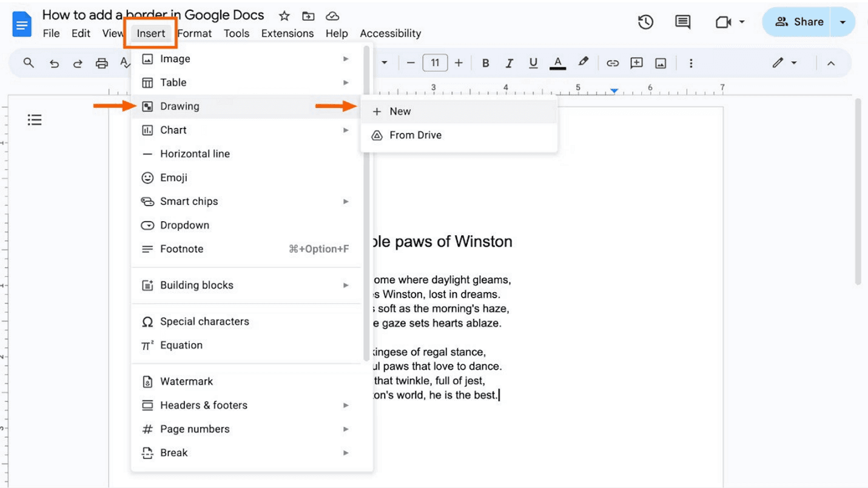This screenshot has width=868, height=488.
Task: Choose New drawing in submenu
Action: pos(459,112)
